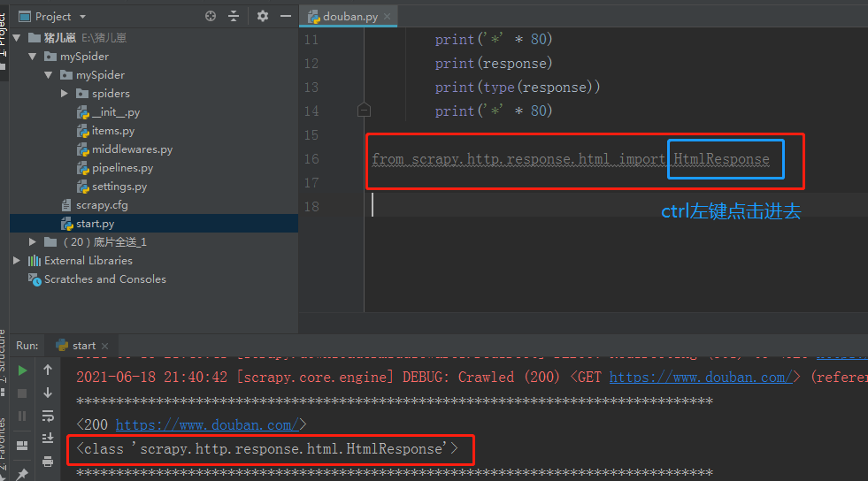Close the douban.py editor tab
Screen dimensions: 868x481
click(x=388, y=17)
